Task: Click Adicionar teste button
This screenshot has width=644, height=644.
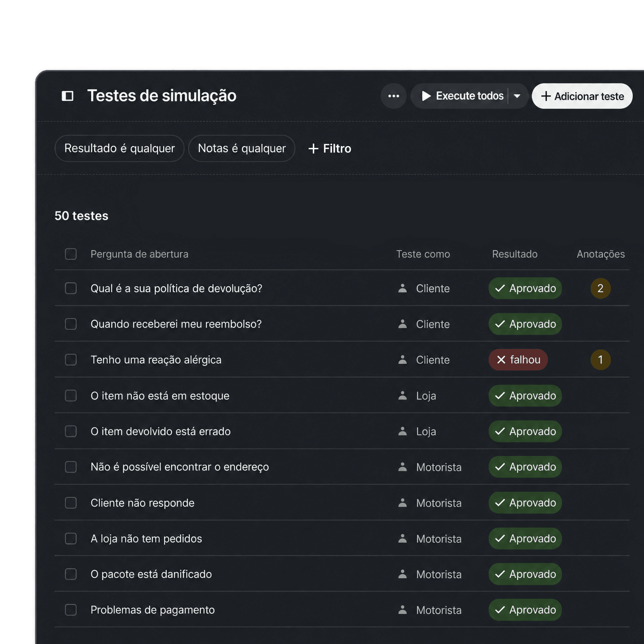Action: tap(582, 96)
